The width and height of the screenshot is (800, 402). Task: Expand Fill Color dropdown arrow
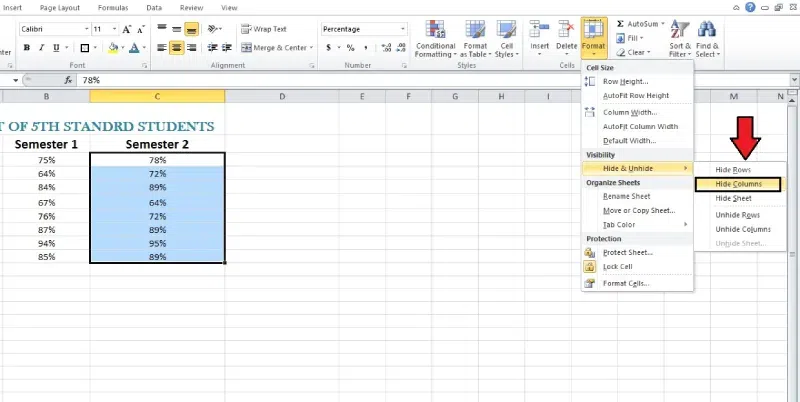click(x=122, y=48)
